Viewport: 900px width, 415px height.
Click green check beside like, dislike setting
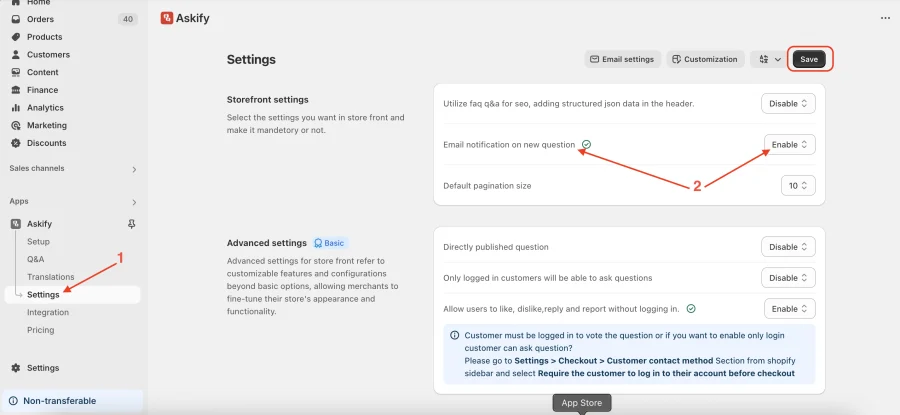(x=691, y=309)
